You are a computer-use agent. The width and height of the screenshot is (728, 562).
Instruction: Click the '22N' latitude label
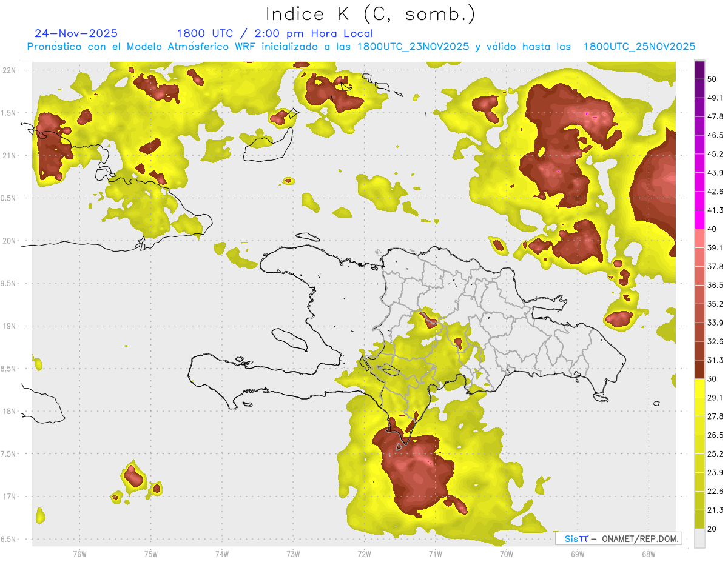coord(9,70)
